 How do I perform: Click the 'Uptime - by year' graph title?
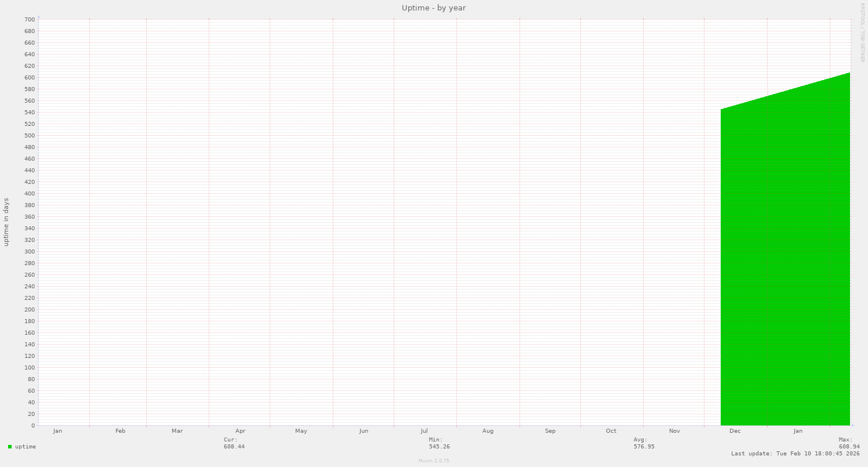click(434, 8)
